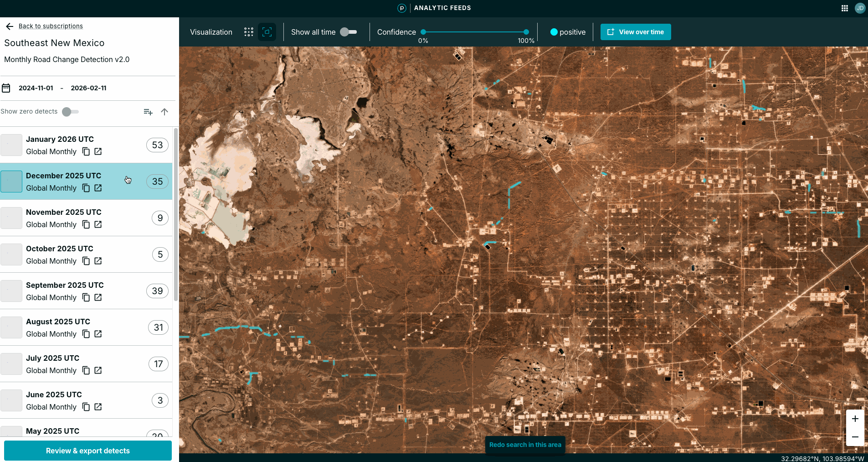Toggle the Show zero detects switch
The image size is (868, 462).
70,112
